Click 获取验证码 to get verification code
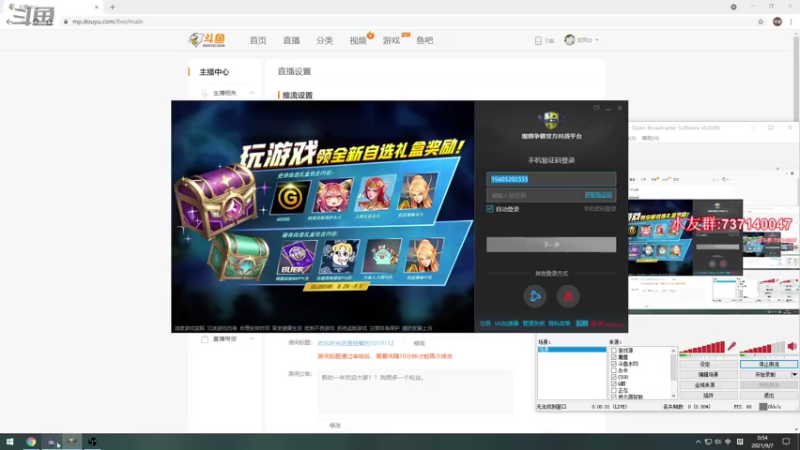Image resolution: width=800 pixels, height=450 pixels. (x=598, y=195)
